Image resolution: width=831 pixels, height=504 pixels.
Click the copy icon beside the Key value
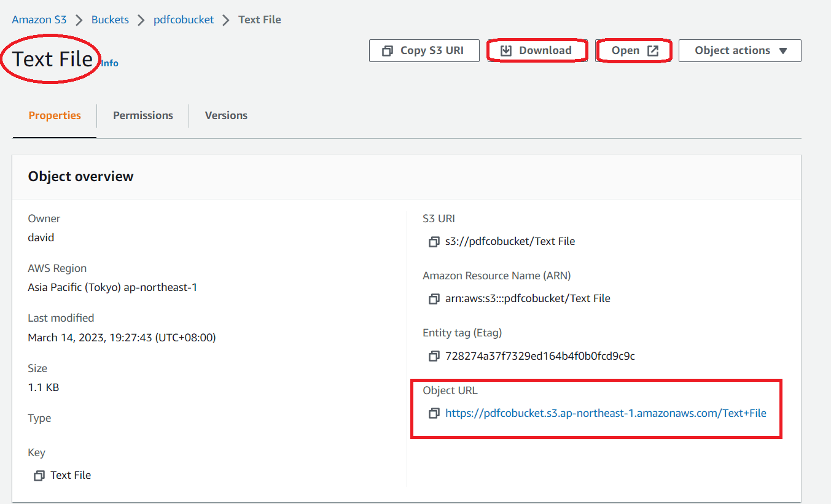point(39,476)
